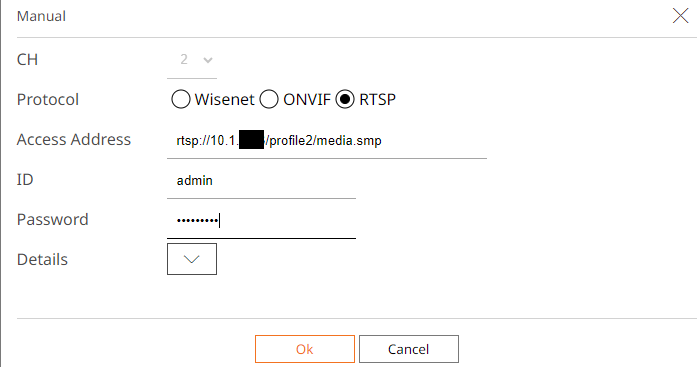This screenshot has height=367, width=699.
Task: Click the CH label text
Action: point(27,60)
